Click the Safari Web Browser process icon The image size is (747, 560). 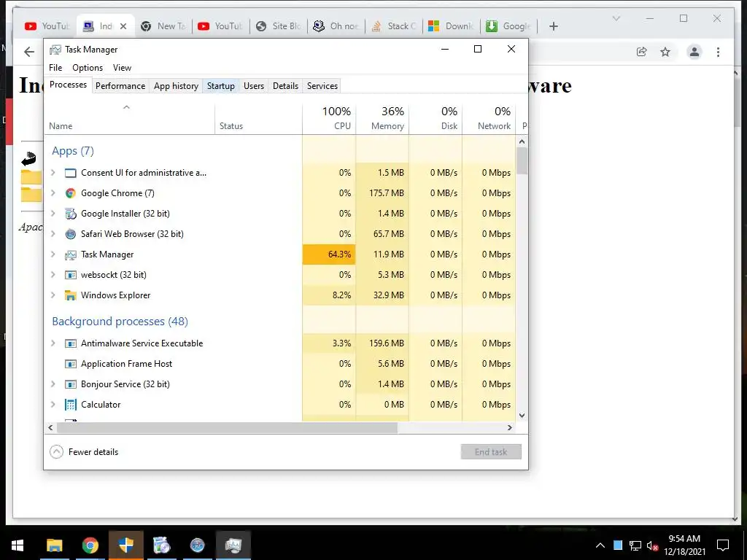(71, 234)
